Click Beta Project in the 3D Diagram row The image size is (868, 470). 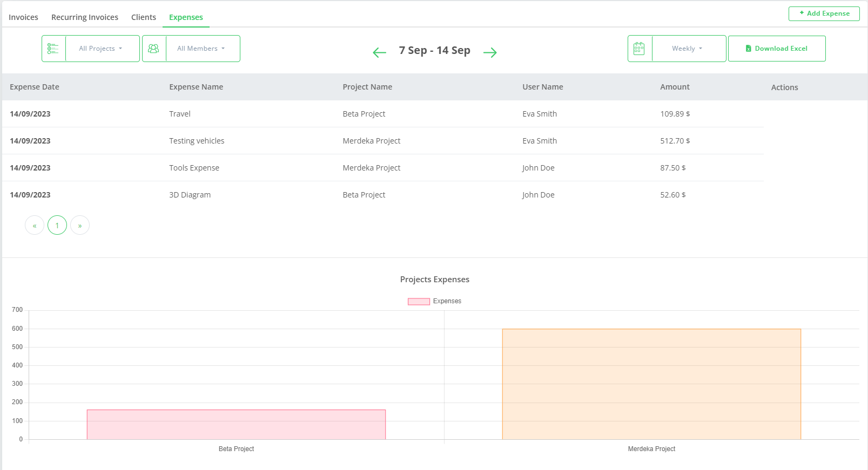click(x=364, y=195)
